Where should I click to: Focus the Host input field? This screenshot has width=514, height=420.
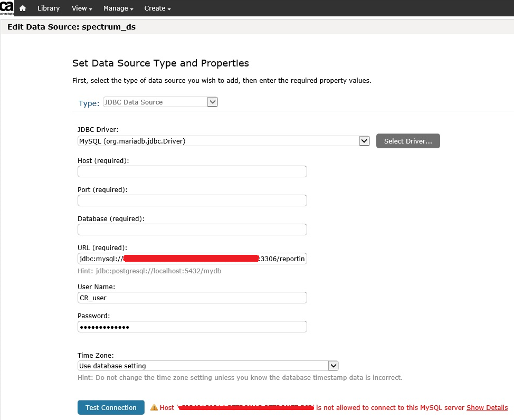coord(192,171)
